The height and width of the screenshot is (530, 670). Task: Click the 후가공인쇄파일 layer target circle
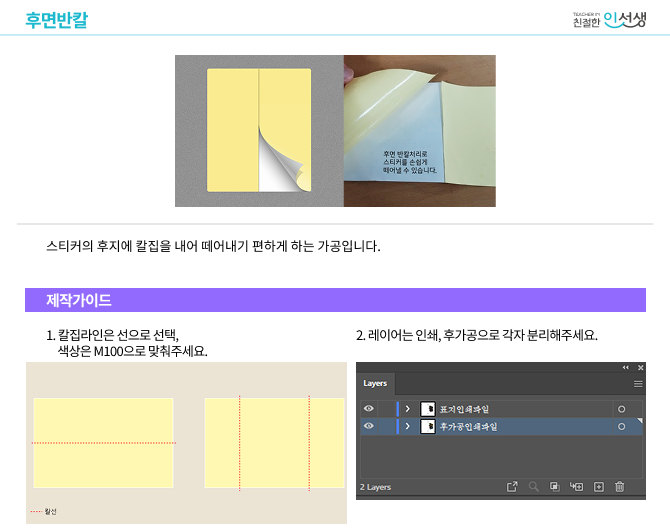(622, 426)
